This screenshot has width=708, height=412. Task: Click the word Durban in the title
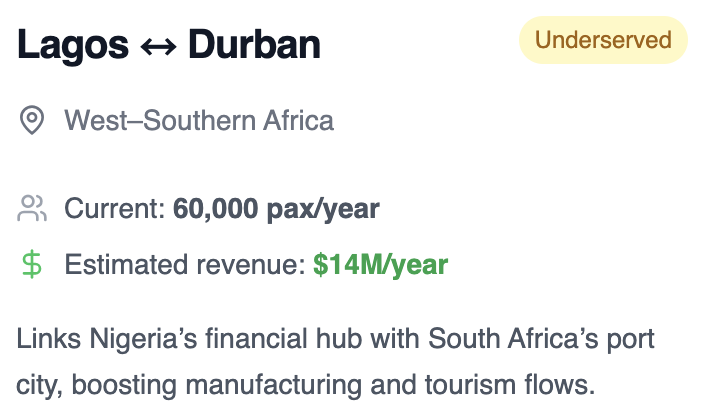(254, 44)
